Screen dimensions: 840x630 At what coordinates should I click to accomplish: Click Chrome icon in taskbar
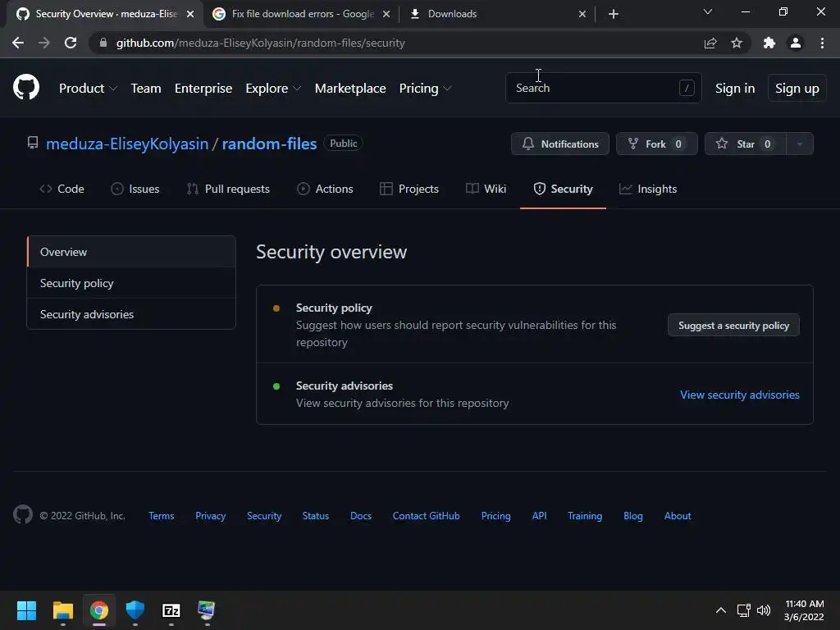(99, 610)
